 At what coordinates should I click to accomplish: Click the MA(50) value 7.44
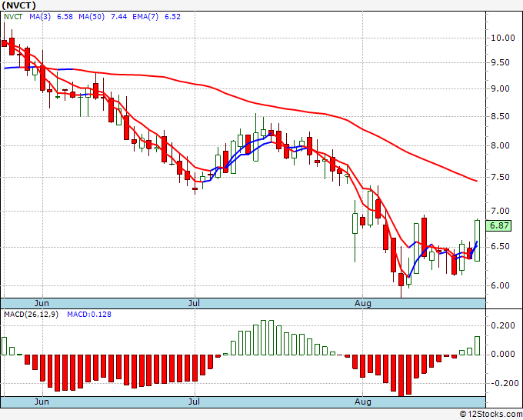tap(118, 17)
